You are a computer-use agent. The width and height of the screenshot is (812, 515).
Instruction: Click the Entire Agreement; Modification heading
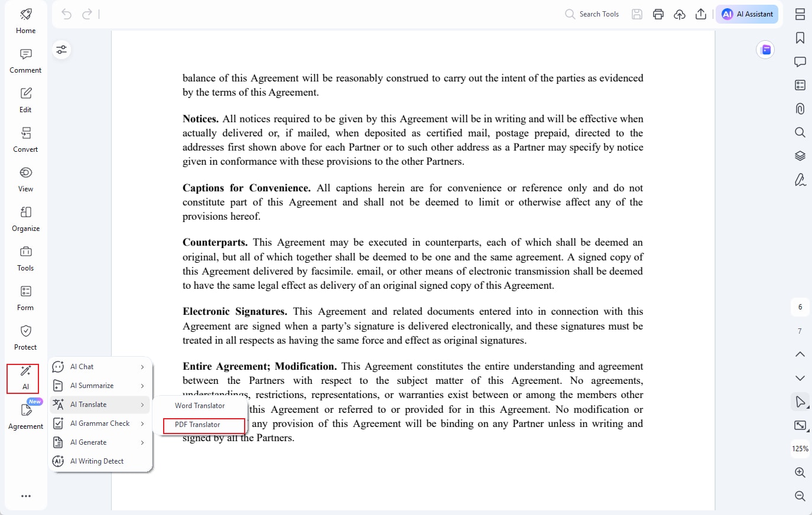[260, 366]
